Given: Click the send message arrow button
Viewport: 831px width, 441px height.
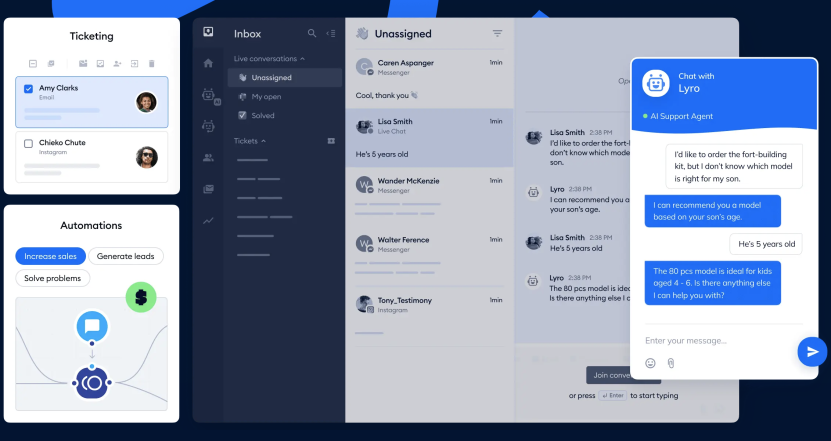Looking at the screenshot, I should [x=812, y=351].
